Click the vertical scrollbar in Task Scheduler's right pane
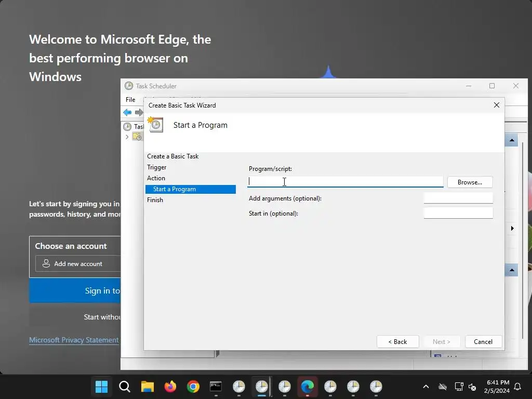This screenshot has height=399, width=532. point(523,240)
